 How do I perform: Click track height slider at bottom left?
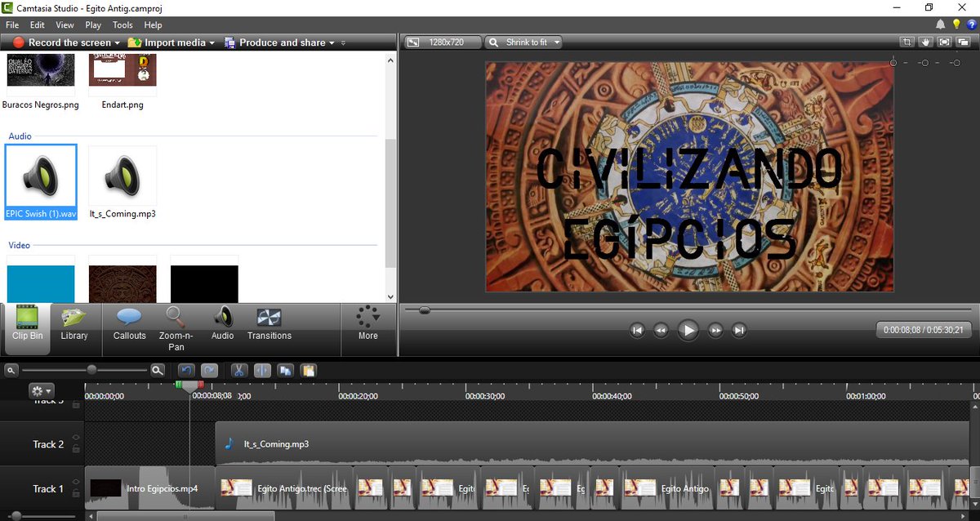(16, 515)
